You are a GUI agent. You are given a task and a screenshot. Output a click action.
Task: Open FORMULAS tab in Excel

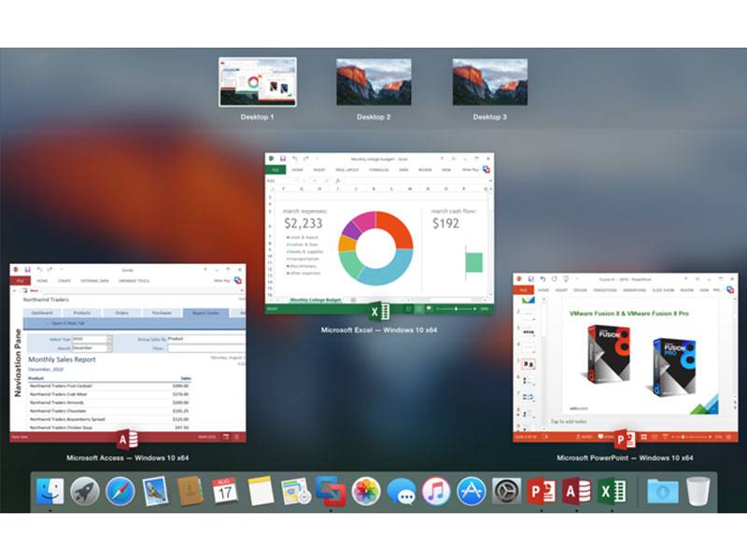(x=379, y=170)
